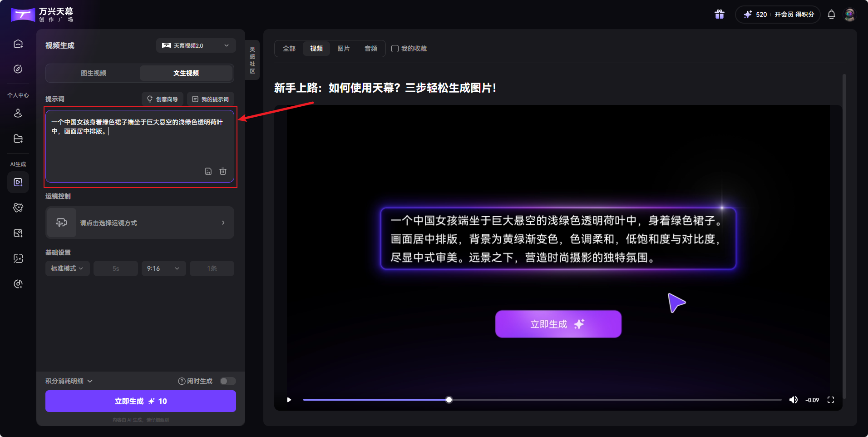Click the 立即生成 10 button

[x=141, y=401]
